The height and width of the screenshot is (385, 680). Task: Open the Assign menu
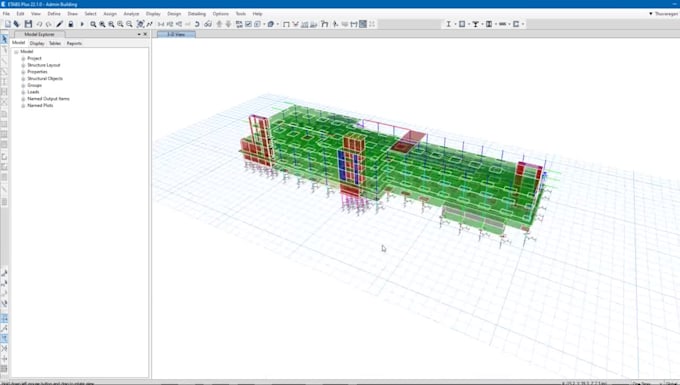[110, 14]
